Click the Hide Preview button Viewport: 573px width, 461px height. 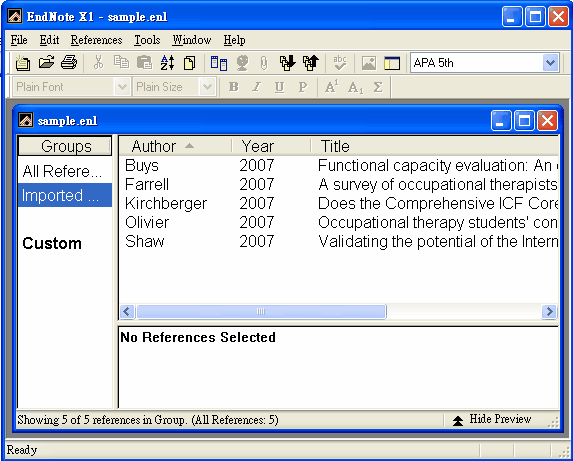point(492,419)
